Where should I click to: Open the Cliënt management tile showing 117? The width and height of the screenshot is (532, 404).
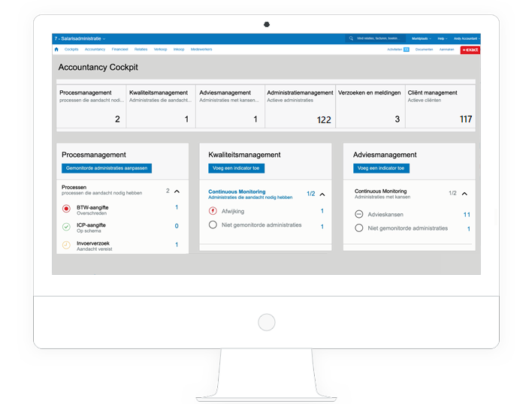click(x=440, y=107)
